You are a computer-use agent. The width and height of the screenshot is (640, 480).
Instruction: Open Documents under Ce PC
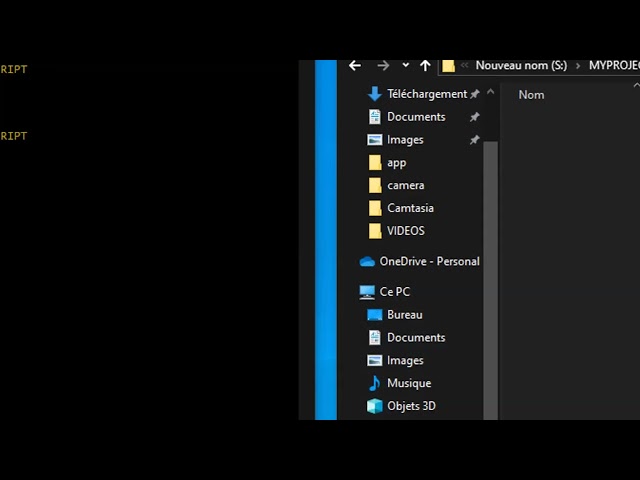coord(416,338)
